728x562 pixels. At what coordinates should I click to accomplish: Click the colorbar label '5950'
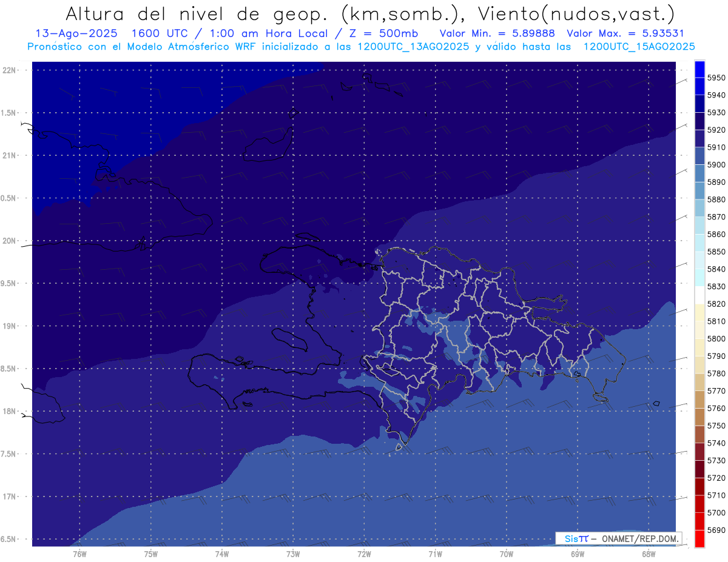pyautogui.click(x=716, y=78)
